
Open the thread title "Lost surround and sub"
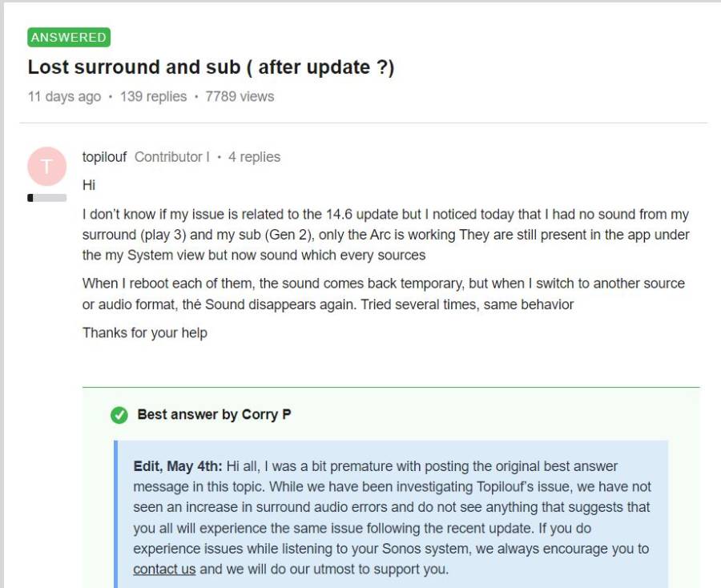211,67
